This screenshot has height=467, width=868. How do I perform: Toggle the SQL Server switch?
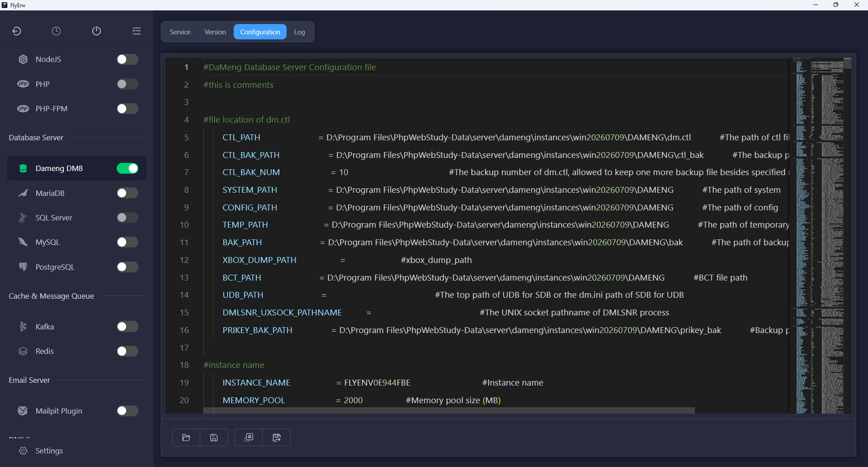127,218
